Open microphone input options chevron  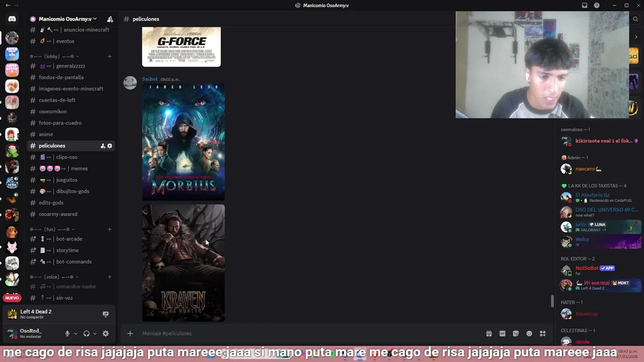pos(76,333)
